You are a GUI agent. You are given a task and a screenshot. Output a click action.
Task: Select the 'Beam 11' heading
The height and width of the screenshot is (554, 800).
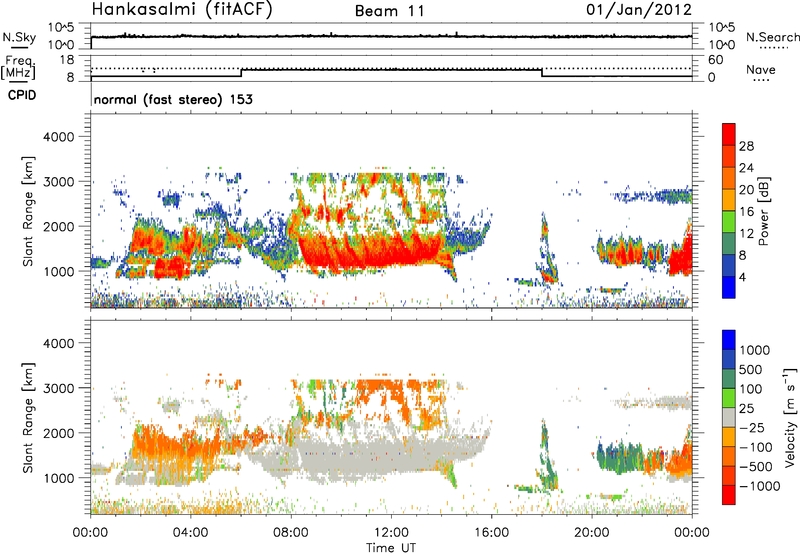[x=390, y=11]
